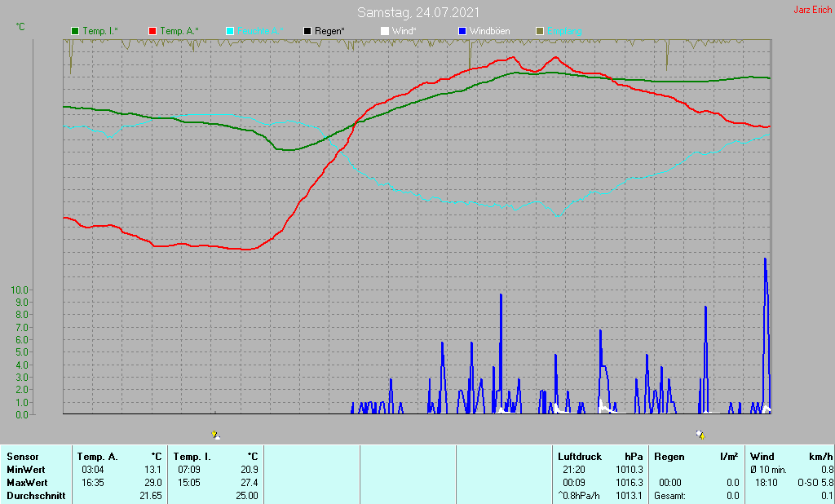The image size is (835, 504).
Task: Click the Temp. A. maximum value 29.0
Action: click(152, 483)
